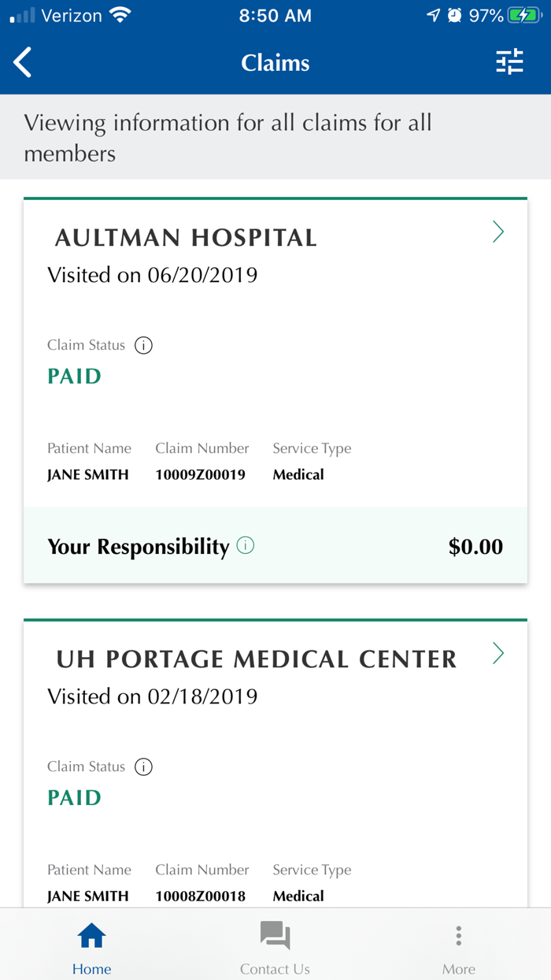Expand the Aultman Hospital claim via its chevron

(x=497, y=232)
